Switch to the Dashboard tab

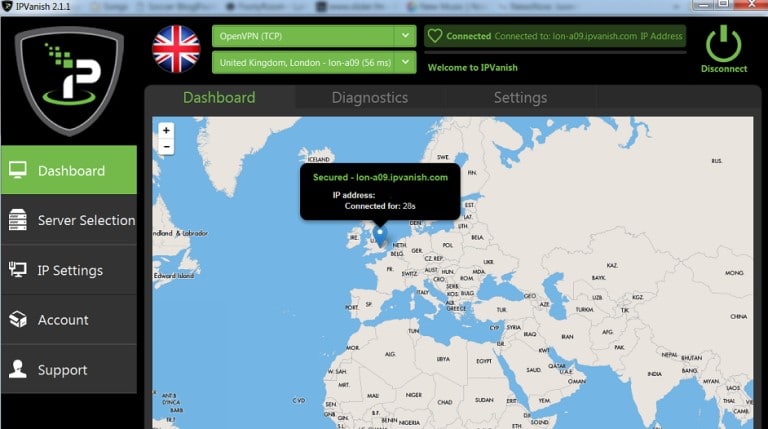[219, 97]
